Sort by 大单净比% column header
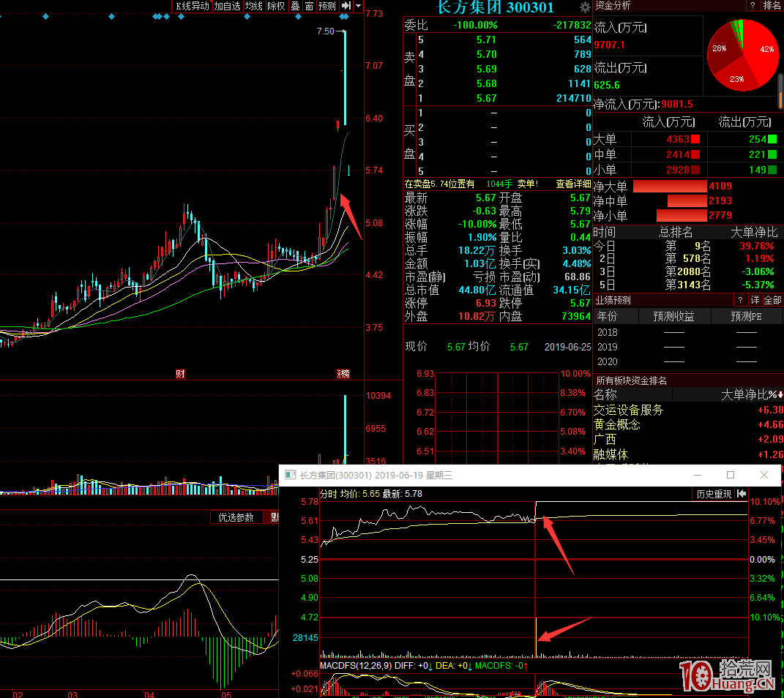The image size is (784, 698). pos(752,394)
